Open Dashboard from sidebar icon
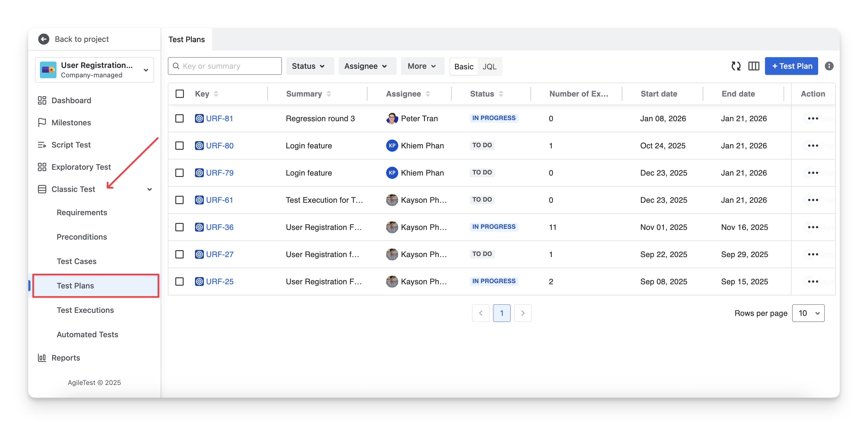 point(42,100)
